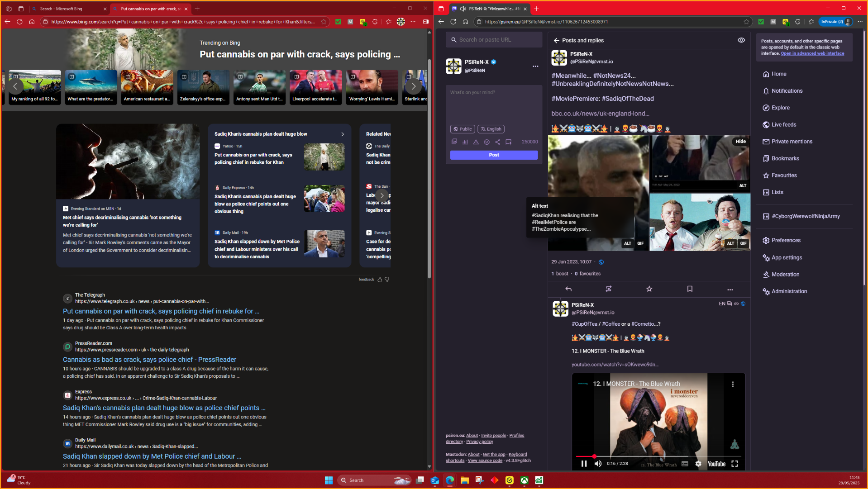
Task: Focus the What's on your mind text box
Action: [x=494, y=104]
